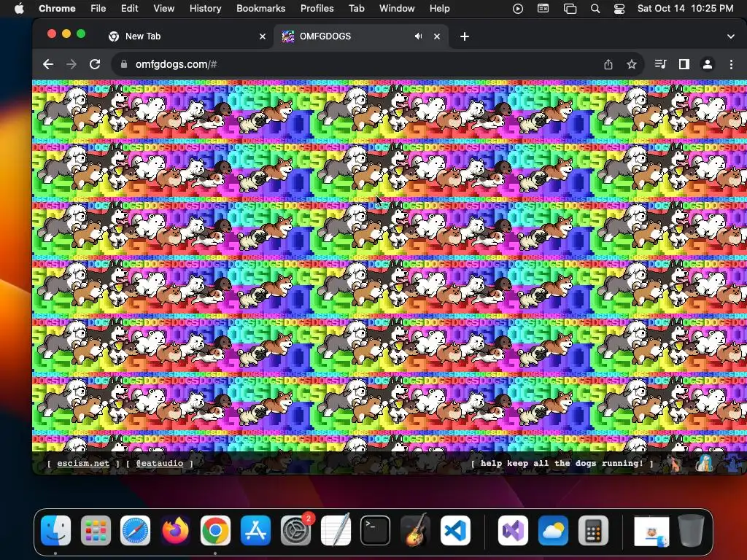Open the Tab menu

pos(356,8)
